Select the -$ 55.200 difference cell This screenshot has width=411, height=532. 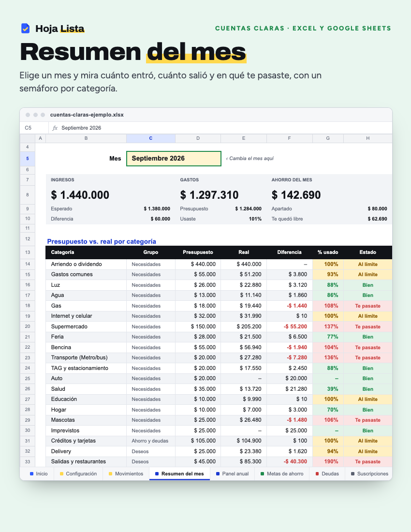click(290, 326)
